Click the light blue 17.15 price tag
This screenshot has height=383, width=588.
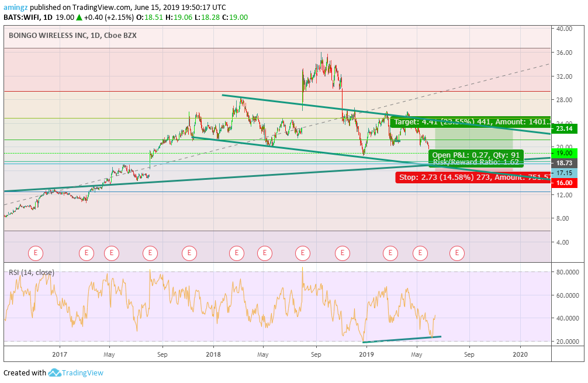tap(565, 173)
